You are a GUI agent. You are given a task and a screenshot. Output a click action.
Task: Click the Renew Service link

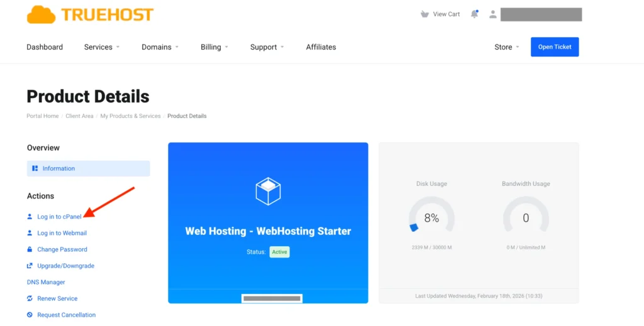pyautogui.click(x=57, y=298)
